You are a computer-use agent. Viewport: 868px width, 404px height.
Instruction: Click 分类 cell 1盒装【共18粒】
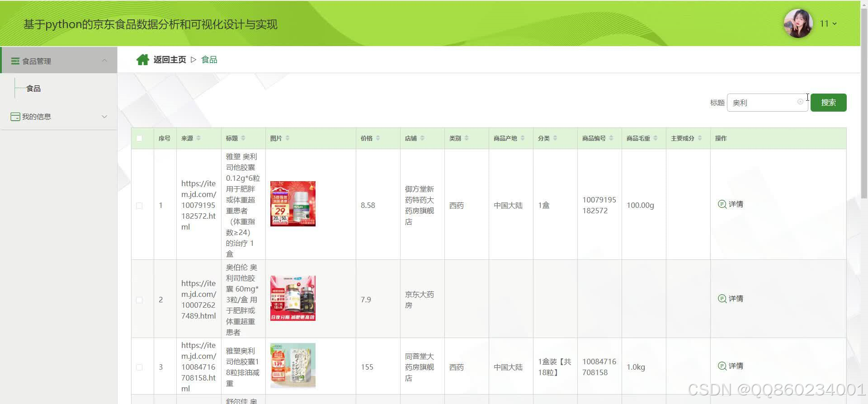555,367
